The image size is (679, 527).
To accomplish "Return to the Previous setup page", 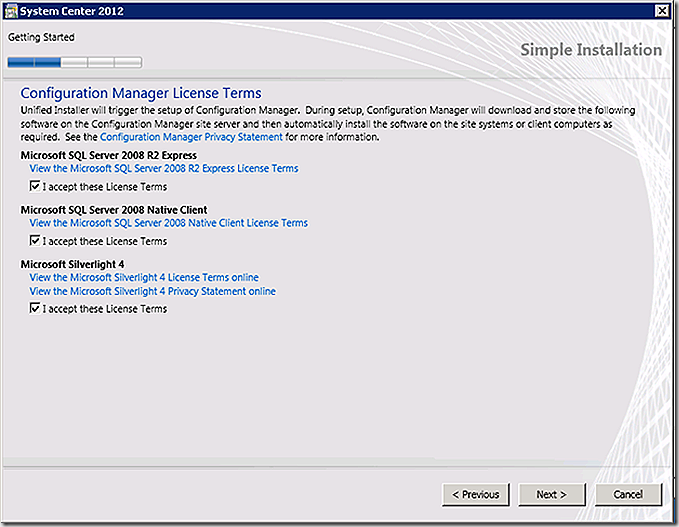I will [x=475, y=495].
